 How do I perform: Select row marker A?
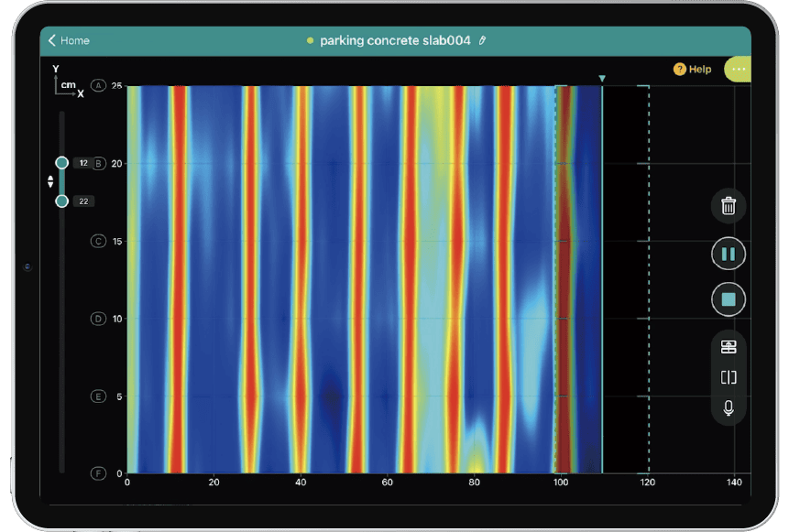point(98,86)
